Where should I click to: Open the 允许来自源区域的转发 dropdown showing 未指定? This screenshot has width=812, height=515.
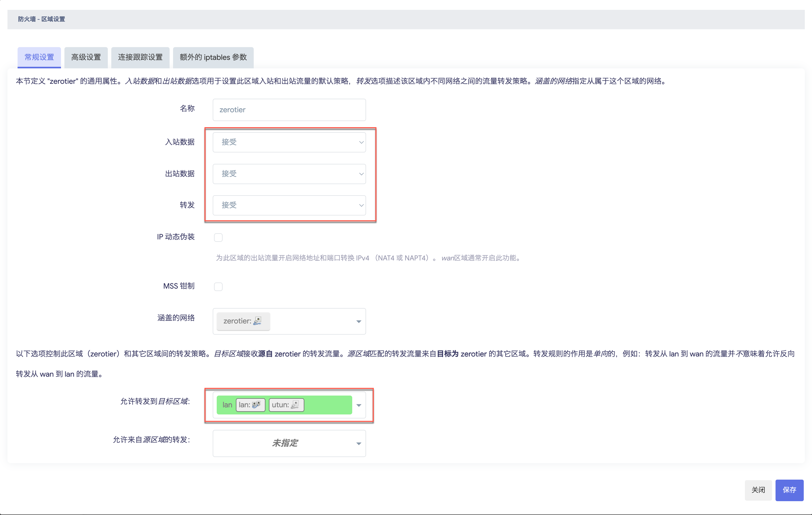(289, 443)
